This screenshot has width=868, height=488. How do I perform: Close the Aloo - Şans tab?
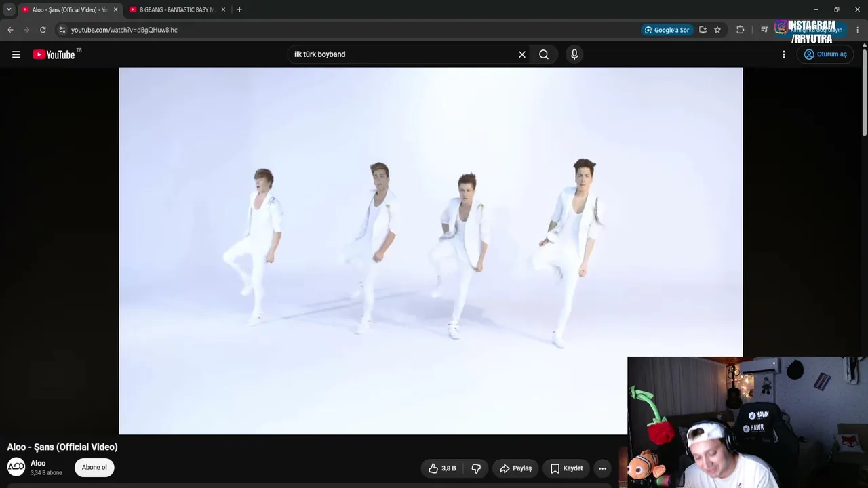[x=115, y=9]
